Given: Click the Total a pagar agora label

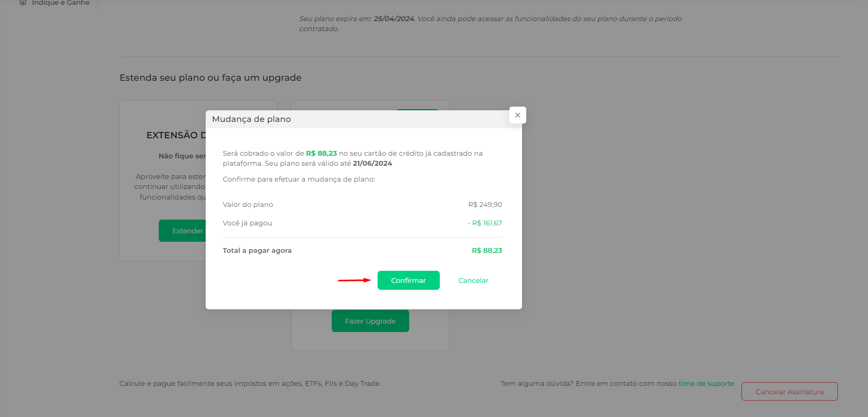Looking at the screenshot, I should (x=257, y=250).
